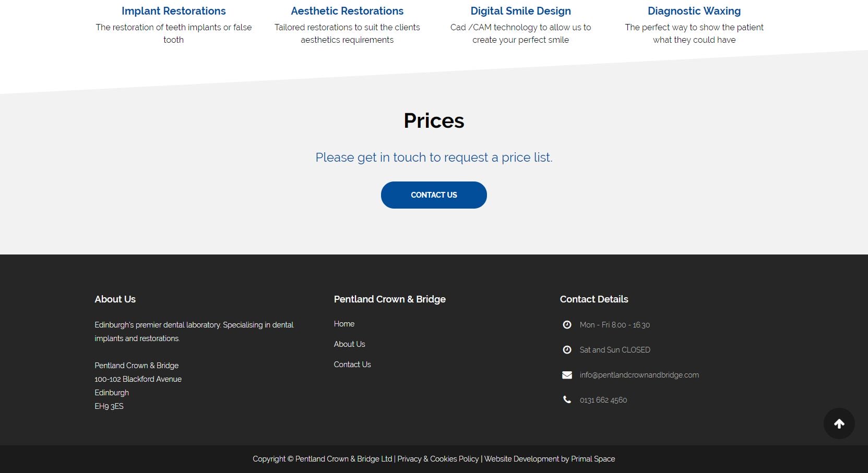Click the 'Sat and Sun CLOSED' text

click(x=615, y=350)
